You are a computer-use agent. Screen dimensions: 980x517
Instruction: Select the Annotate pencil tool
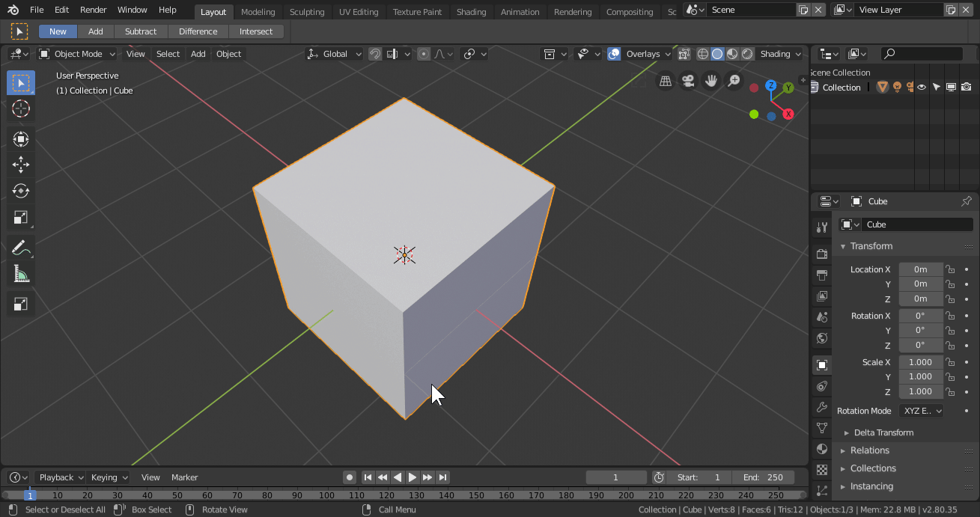click(21, 247)
